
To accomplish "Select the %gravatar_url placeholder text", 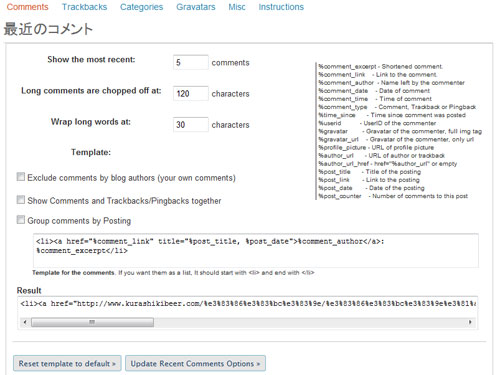I will tap(338, 139).
